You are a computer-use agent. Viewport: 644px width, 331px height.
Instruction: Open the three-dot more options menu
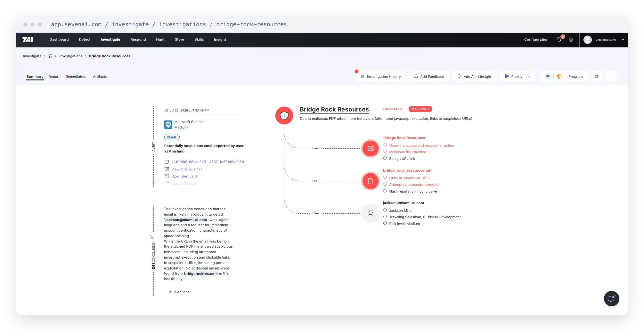611,76
